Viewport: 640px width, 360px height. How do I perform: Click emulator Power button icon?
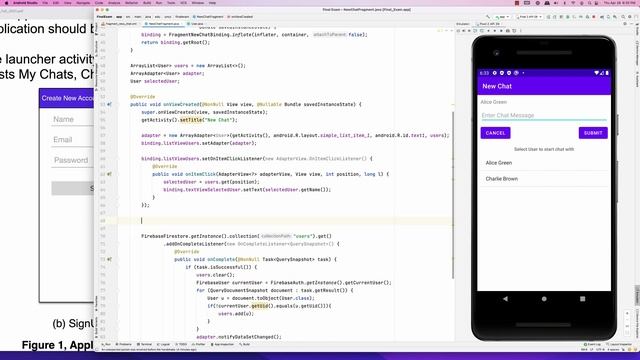[458, 31]
